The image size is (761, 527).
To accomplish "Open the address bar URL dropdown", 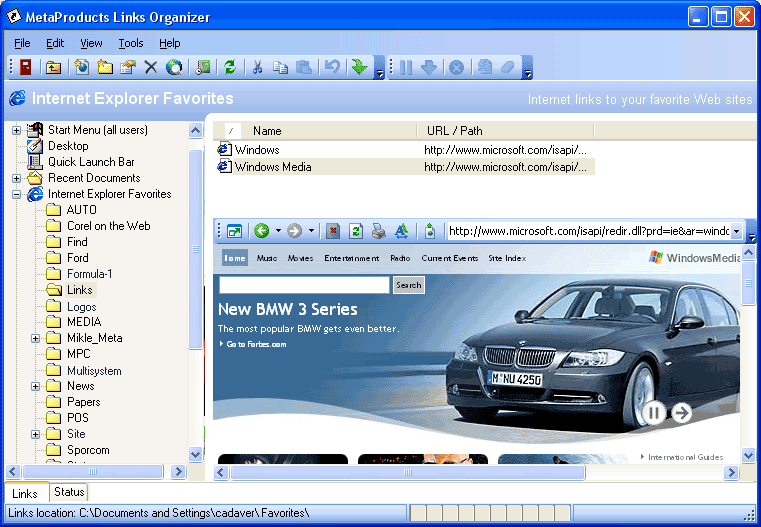I will click(736, 231).
